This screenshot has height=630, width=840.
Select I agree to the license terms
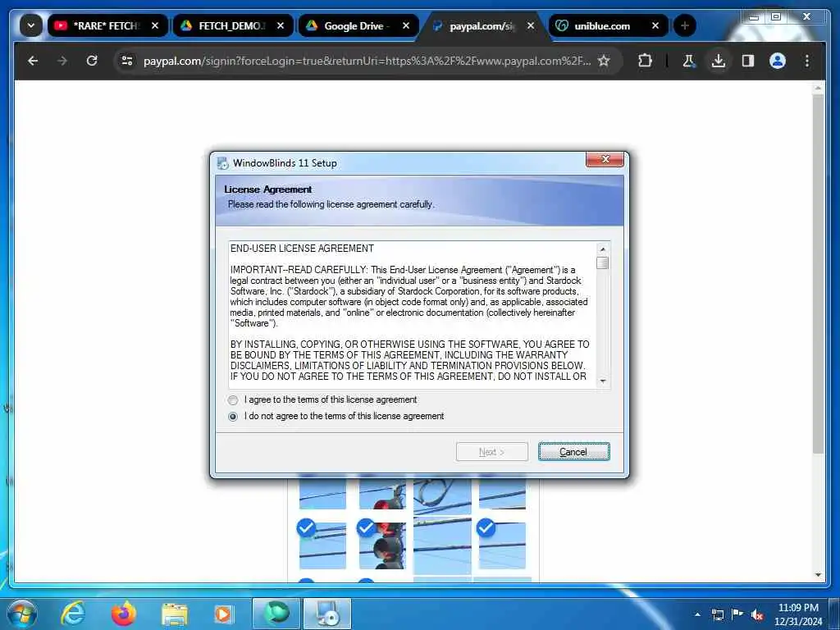click(232, 400)
